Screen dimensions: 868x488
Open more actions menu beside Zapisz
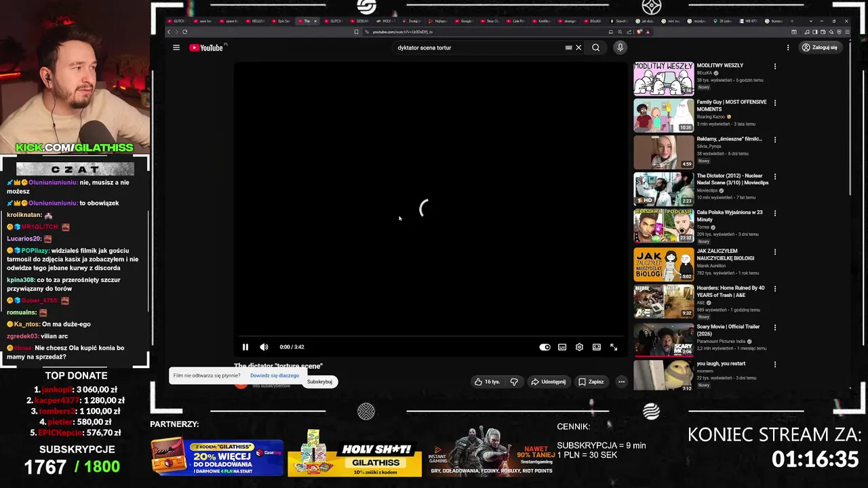(621, 382)
